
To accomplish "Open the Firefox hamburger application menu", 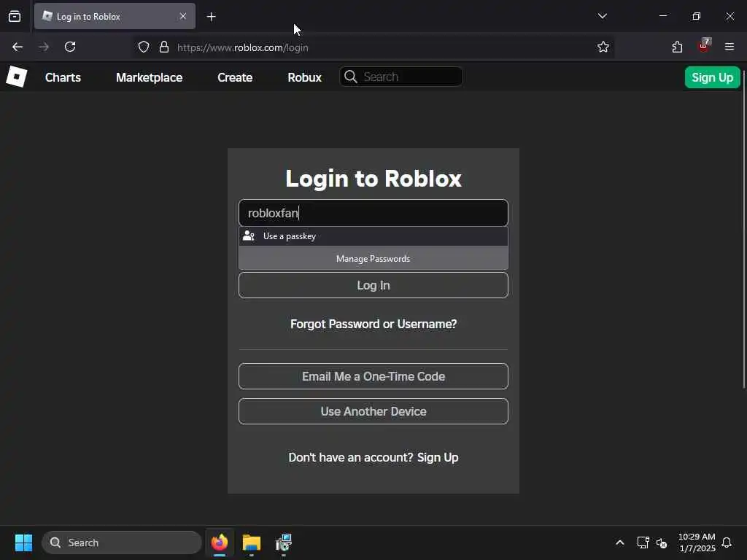I will coord(729,47).
